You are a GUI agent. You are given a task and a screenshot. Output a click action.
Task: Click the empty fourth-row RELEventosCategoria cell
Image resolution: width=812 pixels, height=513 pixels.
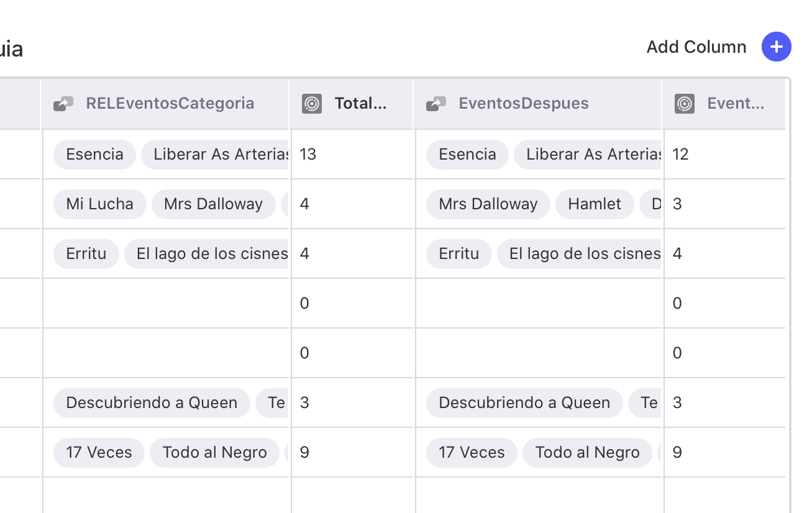click(166, 304)
